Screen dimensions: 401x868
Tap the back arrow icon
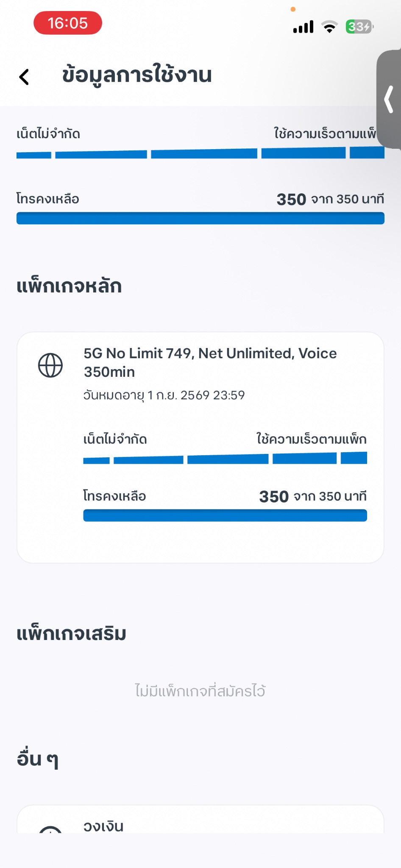24,77
